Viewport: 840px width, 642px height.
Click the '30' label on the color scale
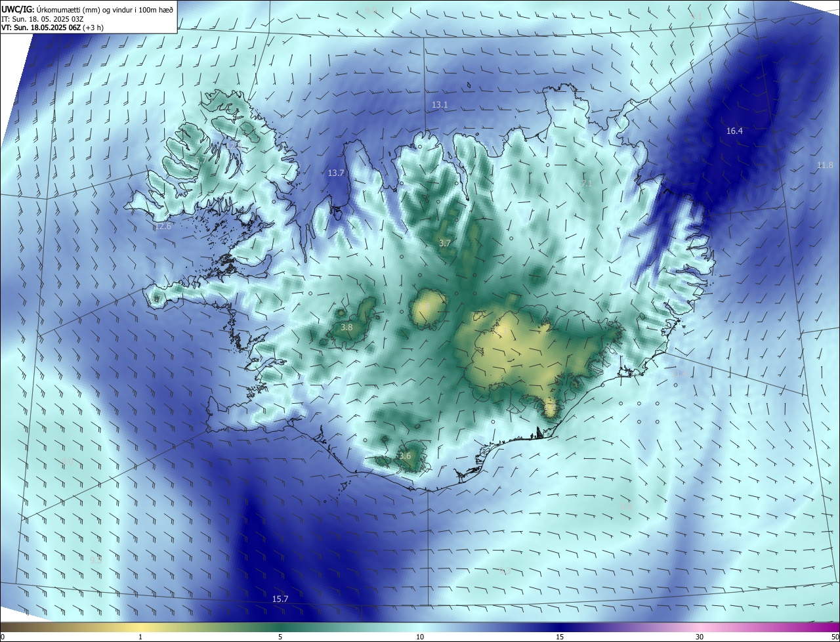click(700, 637)
